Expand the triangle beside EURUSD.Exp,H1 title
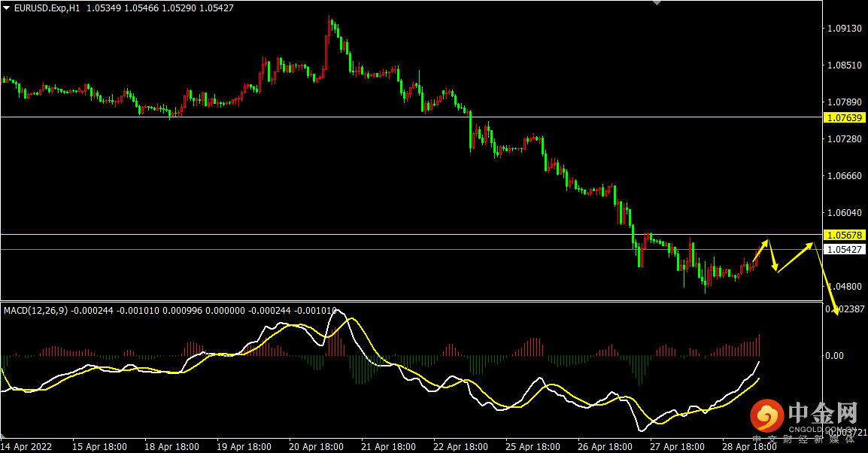The height and width of the screenshot is (453, 868). coord(6,8)
